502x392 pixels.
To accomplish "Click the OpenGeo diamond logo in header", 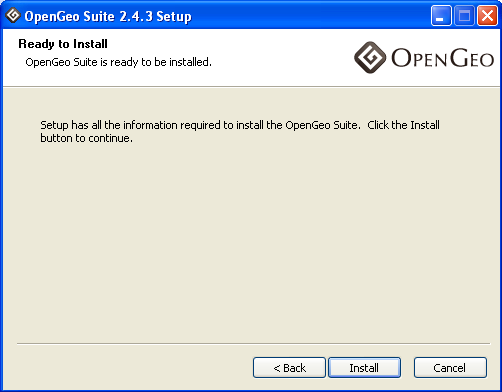I will pyautogui.click(x=370, y=57).
